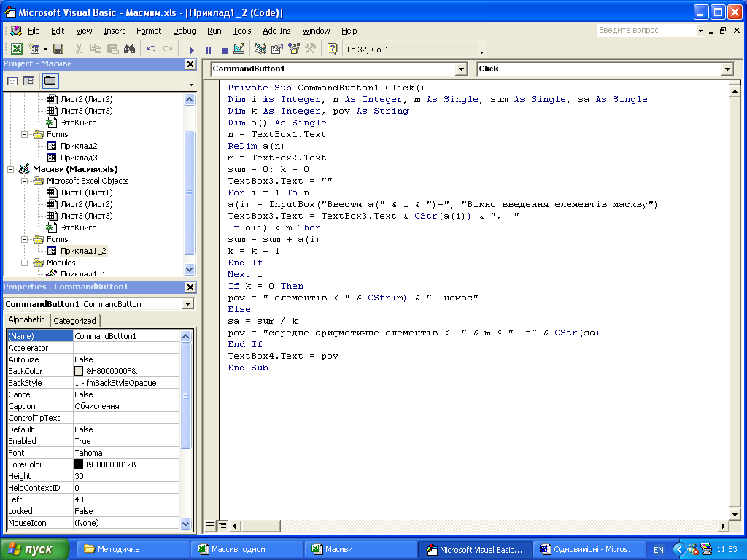Click code window vertical scrollbar down arrow
Screen dimensions: 747x560
[x=735, y=514]
